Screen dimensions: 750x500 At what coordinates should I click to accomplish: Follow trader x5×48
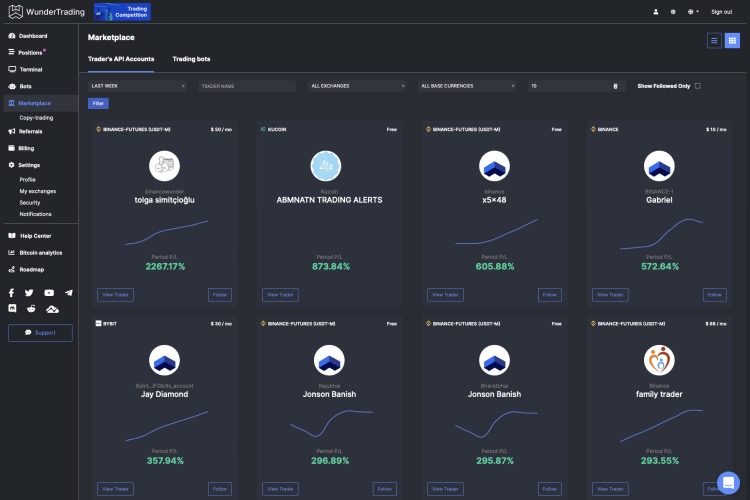(x=550, y=295)
